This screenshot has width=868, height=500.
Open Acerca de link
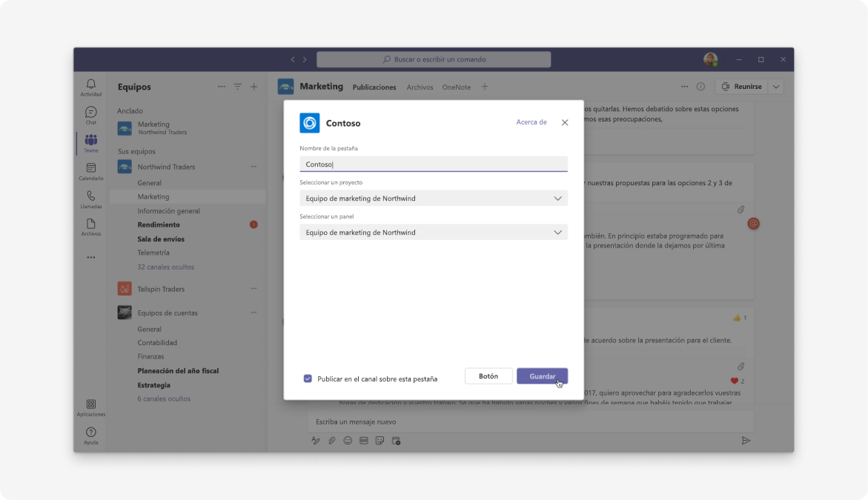(x=531, y=122)
